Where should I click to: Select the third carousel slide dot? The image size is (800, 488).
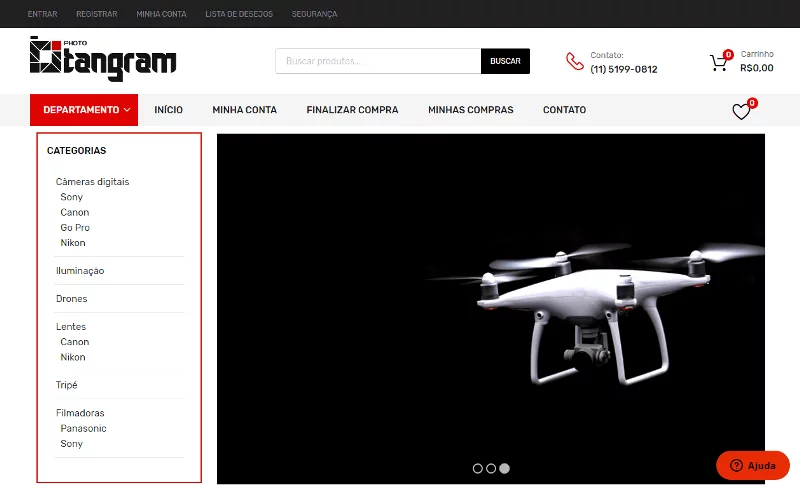[504, 468]
